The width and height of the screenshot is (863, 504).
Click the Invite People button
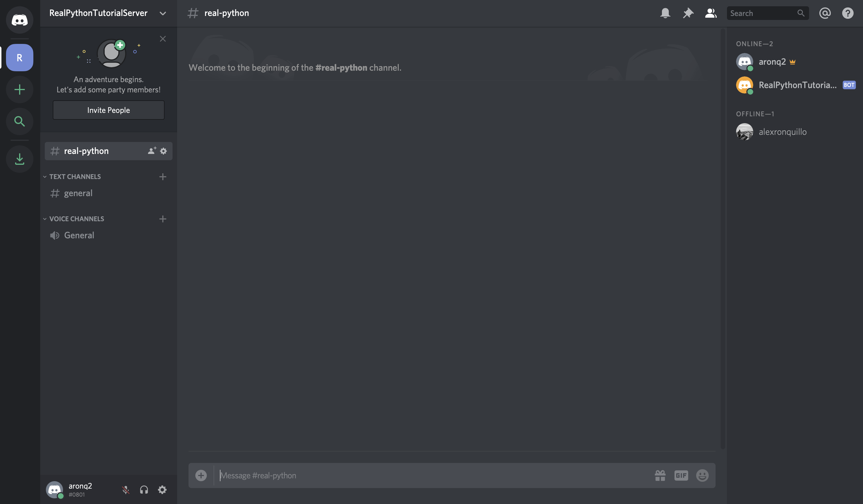tap(108, 110)
